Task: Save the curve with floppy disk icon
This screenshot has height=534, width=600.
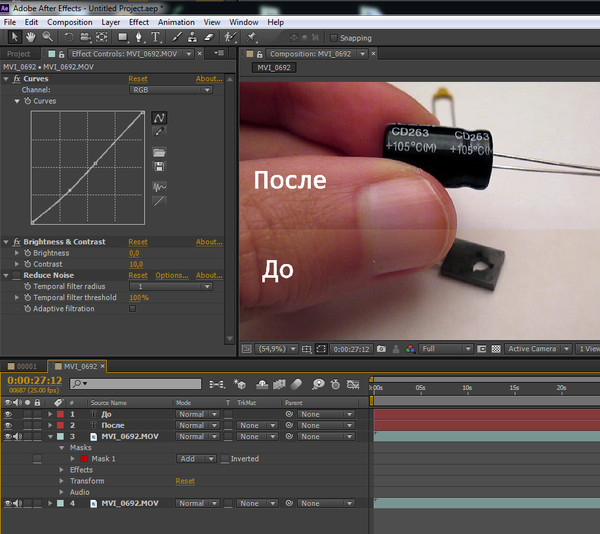Action: pos(159,167)
